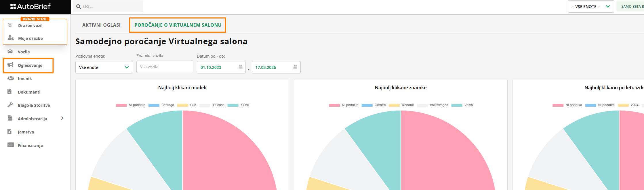Open the Poslovna enota dropdown
The width and height of the screenshot is (644, 190).
point(104,67)
